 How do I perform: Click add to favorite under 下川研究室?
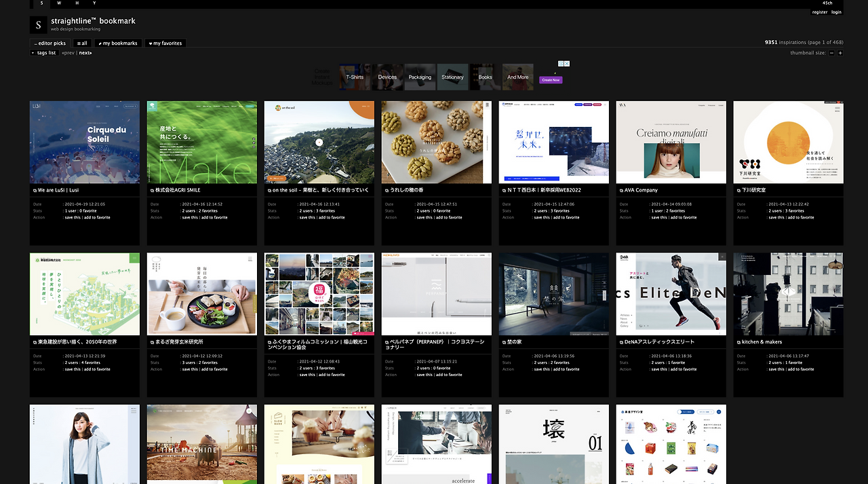(x=801, y=218)
